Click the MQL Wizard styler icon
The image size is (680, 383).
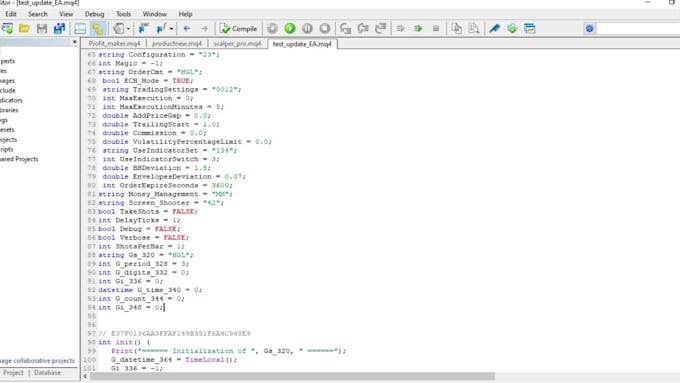pos(118,29)
